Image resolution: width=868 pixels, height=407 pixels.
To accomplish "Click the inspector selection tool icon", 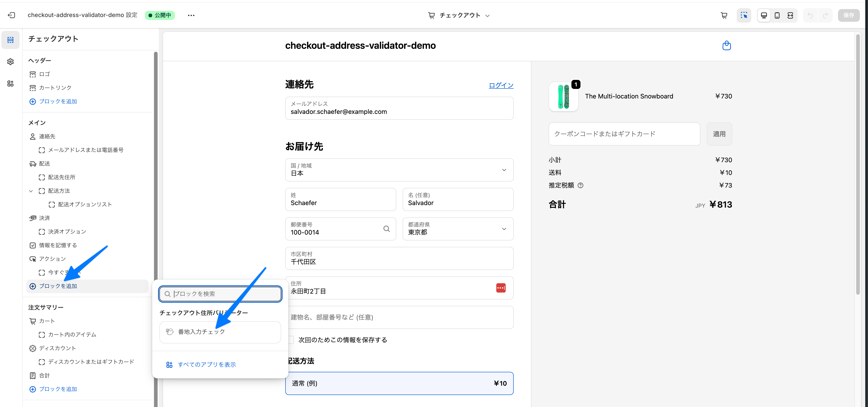I will tap(744, 15).
